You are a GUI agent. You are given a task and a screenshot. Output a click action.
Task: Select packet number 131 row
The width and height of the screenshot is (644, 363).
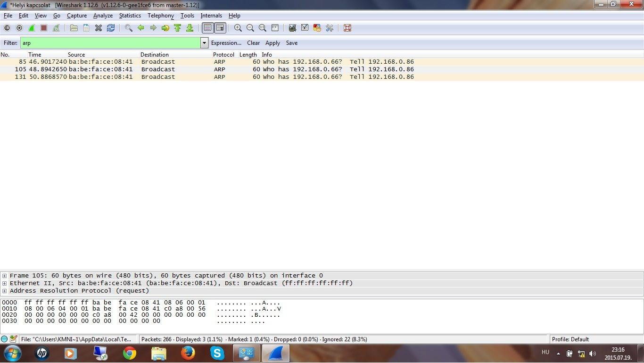pos(322,77)
